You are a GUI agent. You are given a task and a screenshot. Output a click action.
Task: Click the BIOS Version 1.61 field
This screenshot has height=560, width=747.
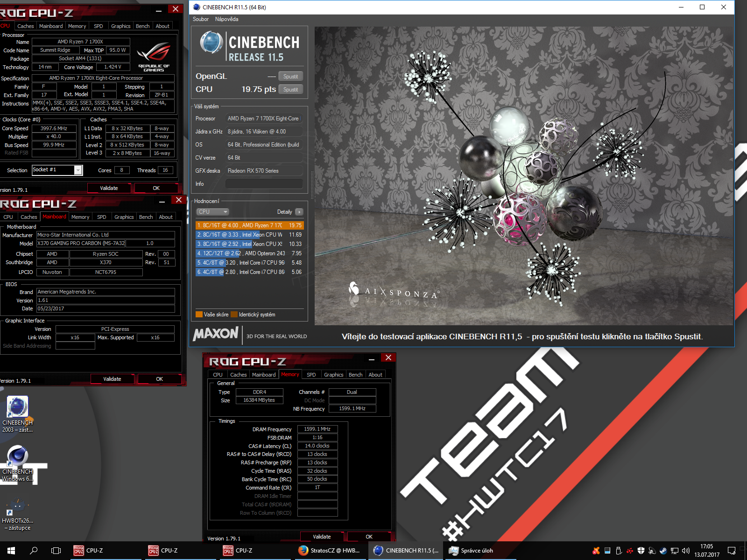click(x=106, y=301)
